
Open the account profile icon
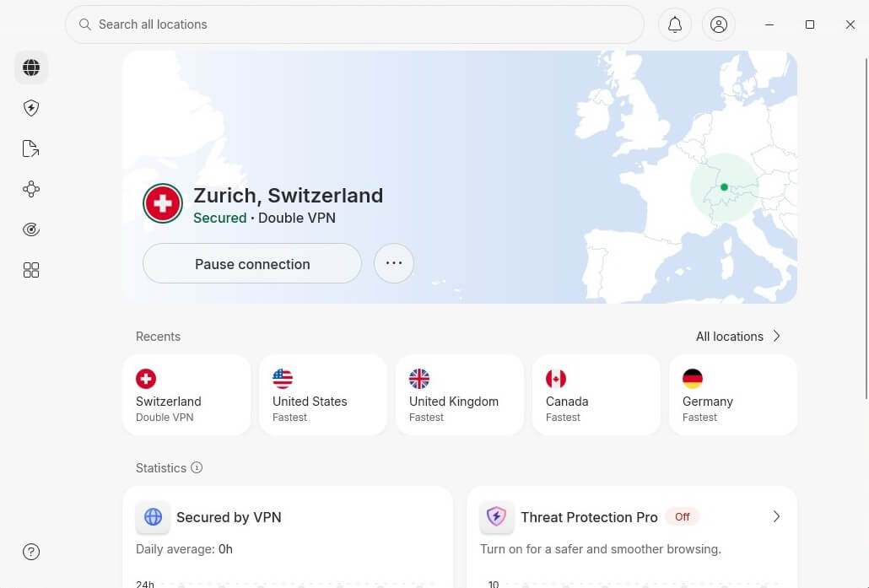click(x=718, y=24)
